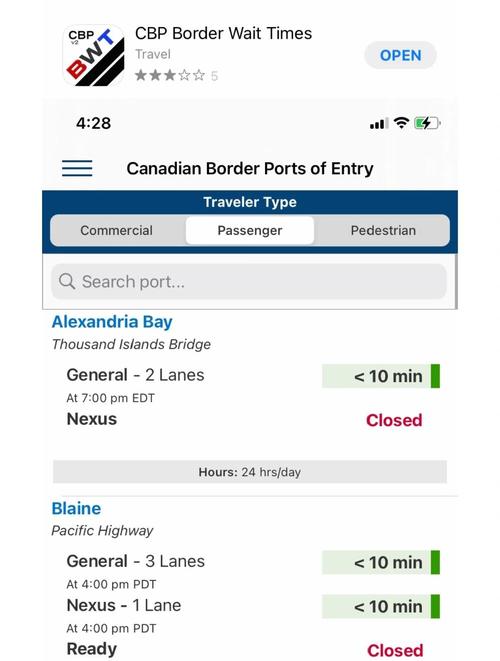Tap the Alexandria Bay Nexus Closed status
The width and height of the screenshot is (500, 661).
pyautogui.click(x=394, y=420)
